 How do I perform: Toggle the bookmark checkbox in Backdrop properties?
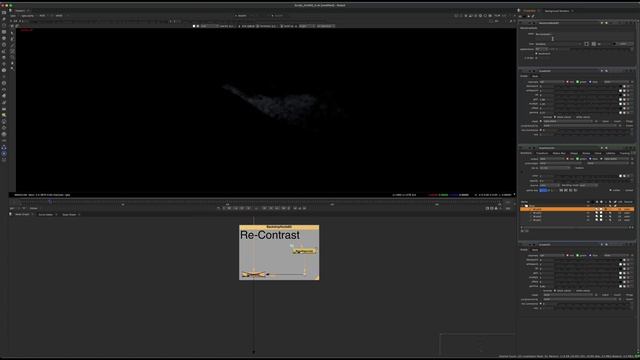pyautogui.click(x=537, y=53)
